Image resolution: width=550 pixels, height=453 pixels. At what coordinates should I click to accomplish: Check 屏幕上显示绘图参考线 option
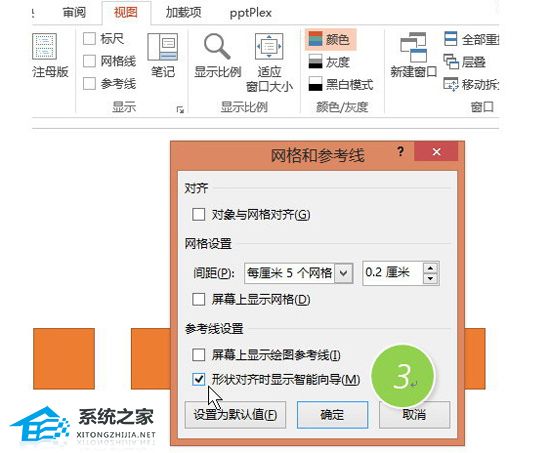199,355
